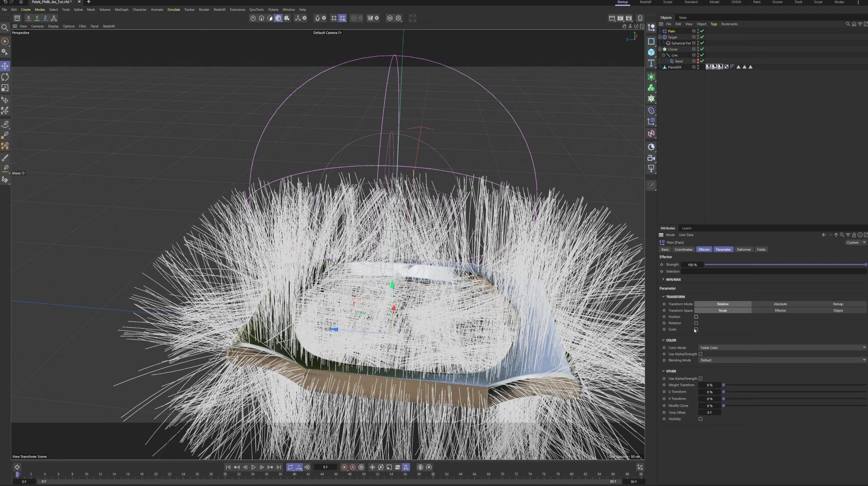
Task: Click the Enable Snap icon
Action: pyautogui.click(x=317, y=18)
